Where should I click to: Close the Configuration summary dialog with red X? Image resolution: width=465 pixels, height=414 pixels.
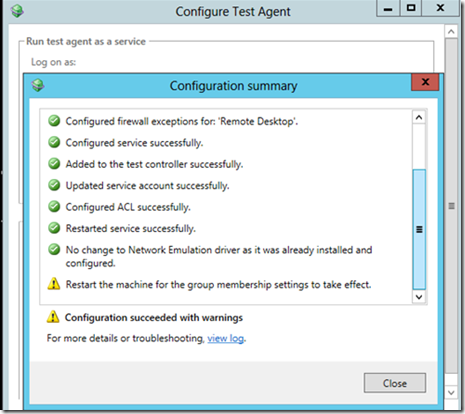pos(425,82)
